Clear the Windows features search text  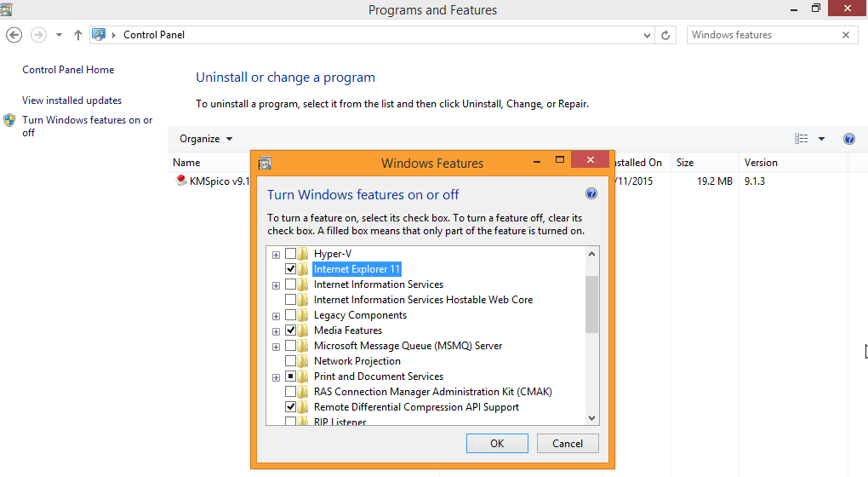[x=846, y=35]
